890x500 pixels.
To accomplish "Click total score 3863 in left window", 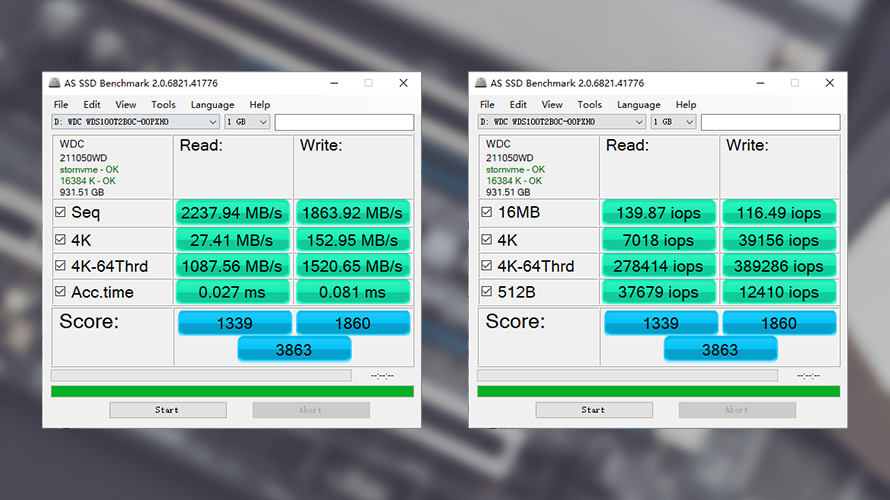I will 294,349.
